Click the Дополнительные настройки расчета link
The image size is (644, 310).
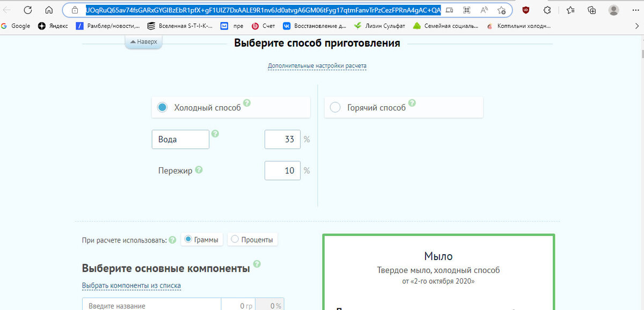pyautogui.click(x=317, y=65)
